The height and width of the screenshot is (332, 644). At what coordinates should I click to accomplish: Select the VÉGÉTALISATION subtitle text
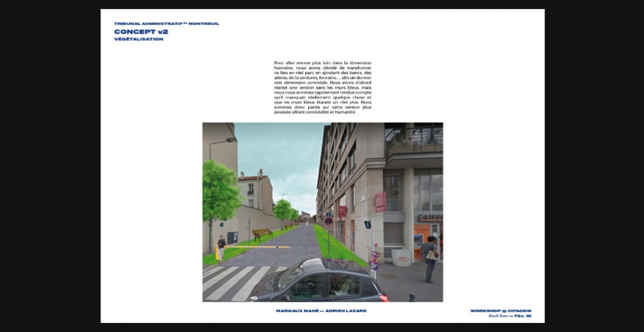pos(138,39)
